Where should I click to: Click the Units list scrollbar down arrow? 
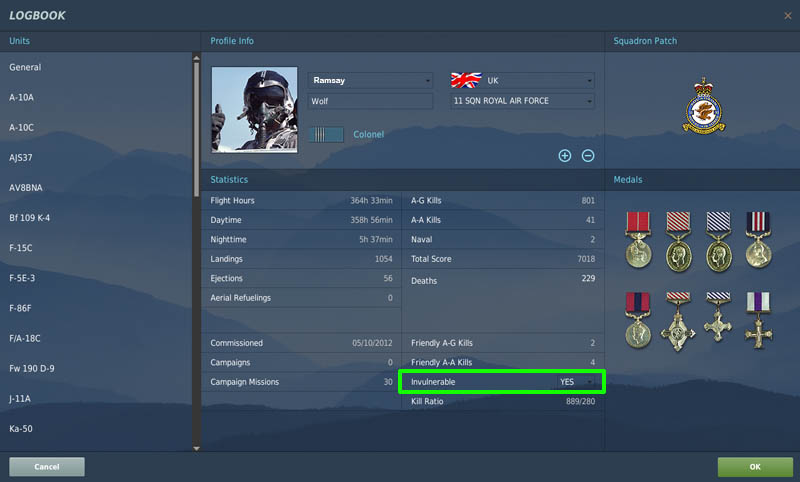coord(196,448)
